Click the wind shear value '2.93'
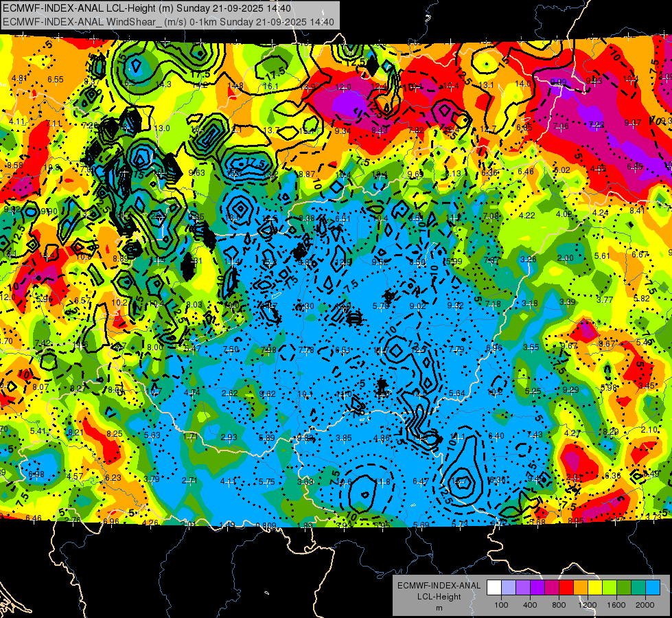The height and width of the screenshot is (618, 672). click(229, 437)
